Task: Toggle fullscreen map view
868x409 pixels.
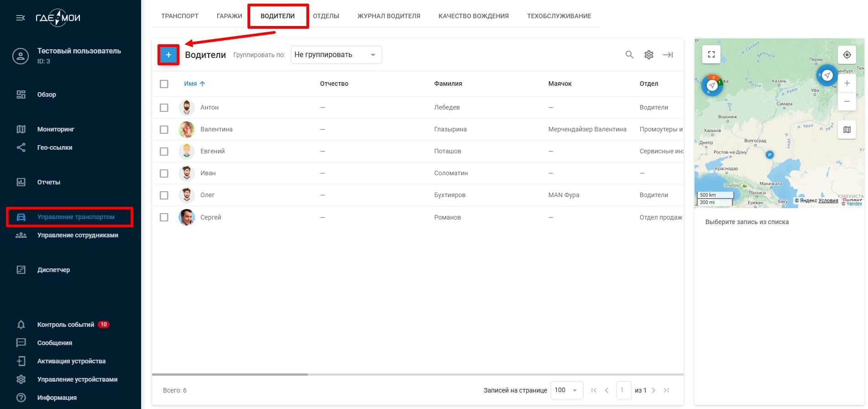Action: click(x=711, y=55)
